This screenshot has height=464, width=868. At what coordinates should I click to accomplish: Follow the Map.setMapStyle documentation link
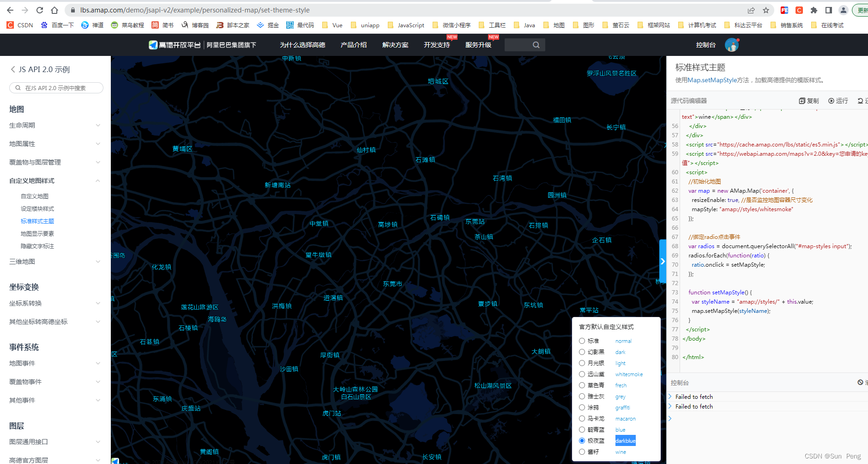pos(712,80)
